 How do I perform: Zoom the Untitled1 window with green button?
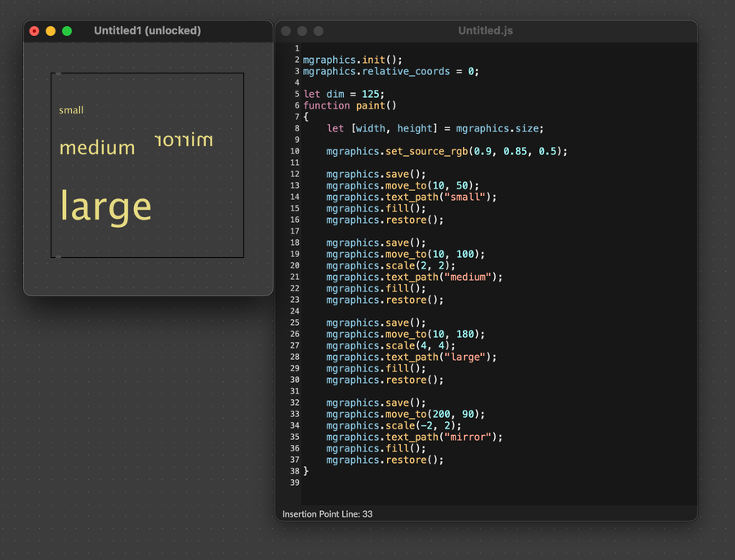coord(67,31)
